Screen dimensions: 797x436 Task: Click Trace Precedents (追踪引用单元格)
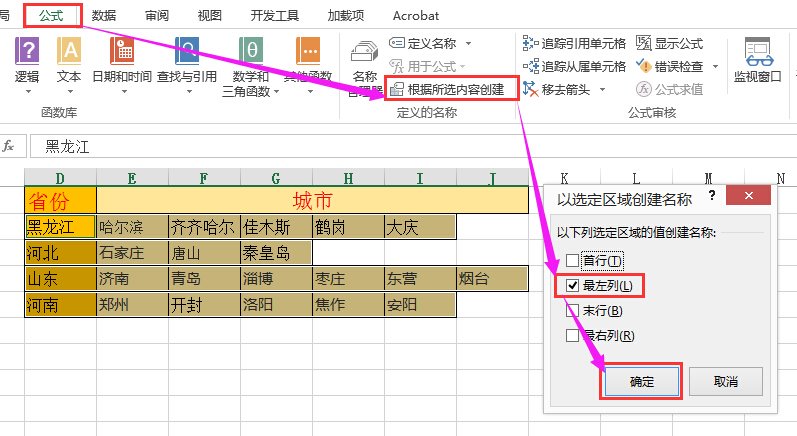pos(574,43)
